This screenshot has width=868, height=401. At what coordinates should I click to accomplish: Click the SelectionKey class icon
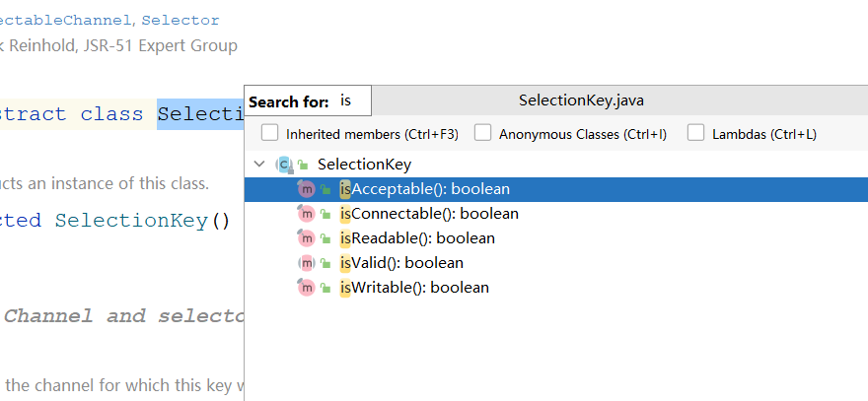pos(284,165)
